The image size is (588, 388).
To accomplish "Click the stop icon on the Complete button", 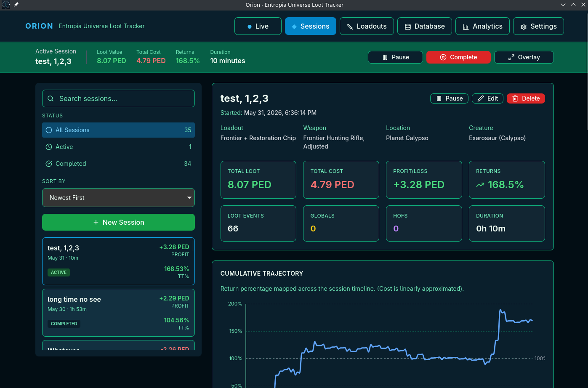I will coord(443,57).
